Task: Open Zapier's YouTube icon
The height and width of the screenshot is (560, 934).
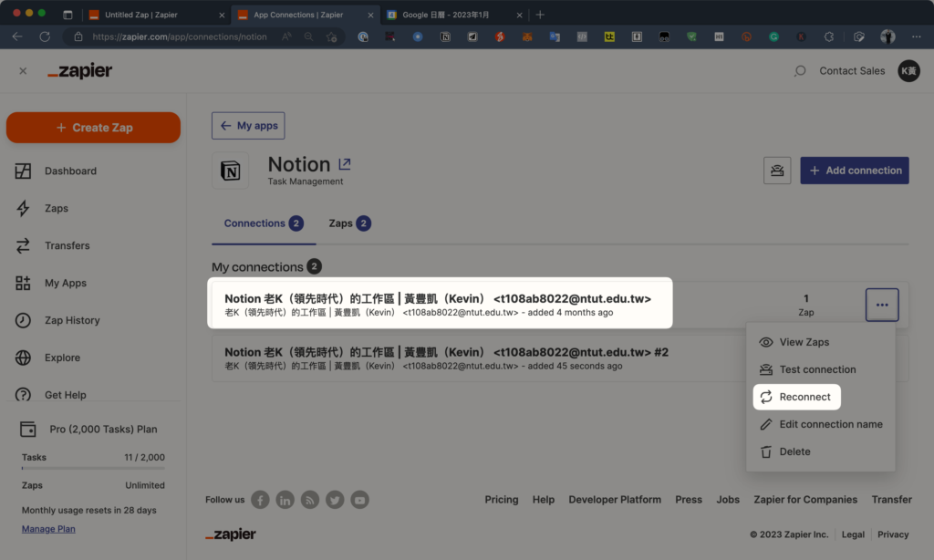Action: [359, 500]
